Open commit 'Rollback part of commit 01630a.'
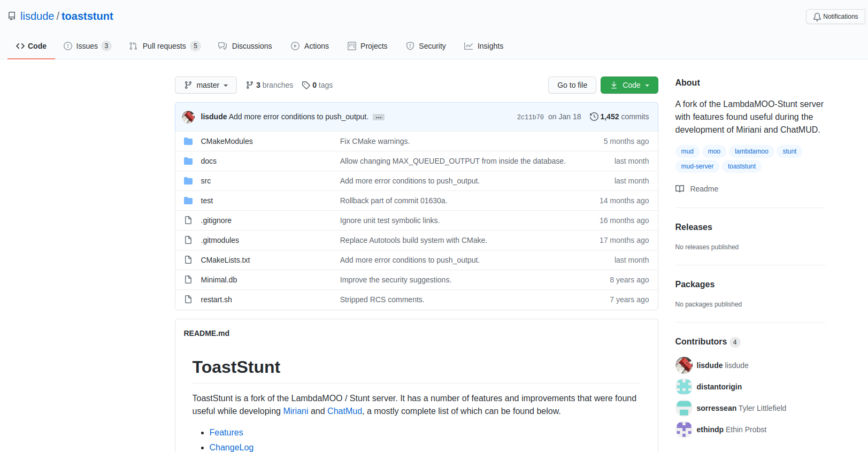This screenshot has width=868, height=452. point(394,201)
